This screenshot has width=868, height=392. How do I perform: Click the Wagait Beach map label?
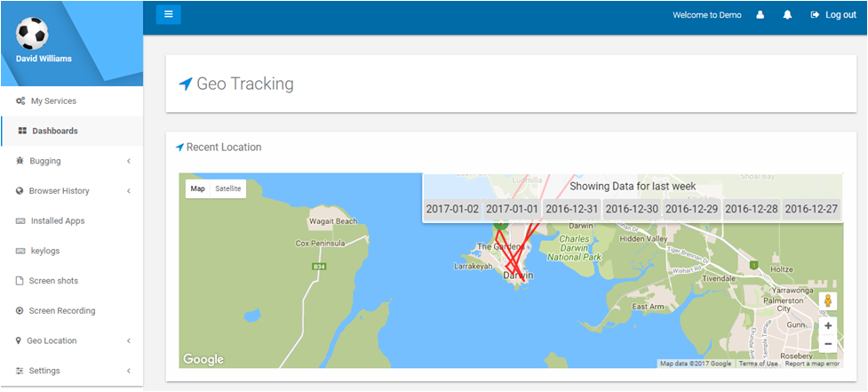pyautogui.click(x=332, y=221)
